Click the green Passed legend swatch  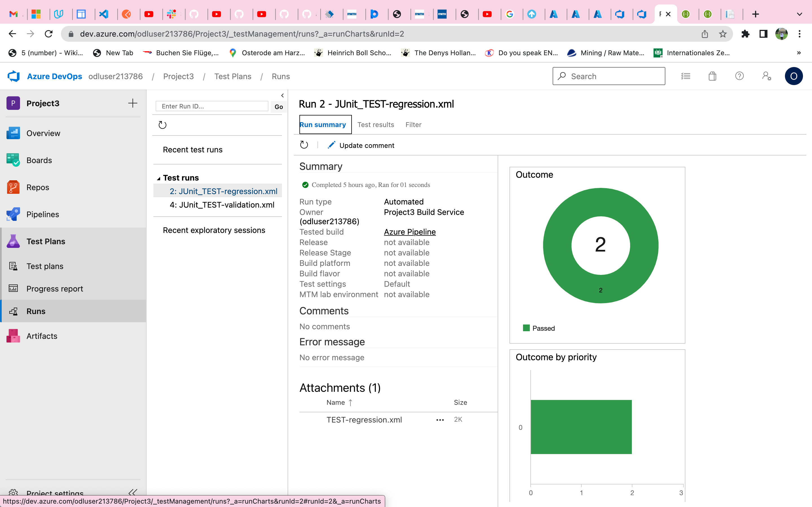point(526,328)
